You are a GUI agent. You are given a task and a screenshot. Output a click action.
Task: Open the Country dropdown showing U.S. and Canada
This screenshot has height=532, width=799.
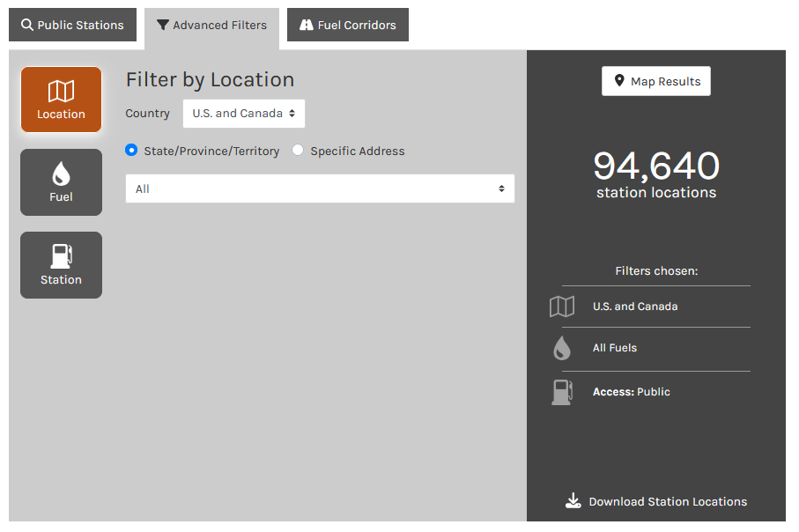243,113
